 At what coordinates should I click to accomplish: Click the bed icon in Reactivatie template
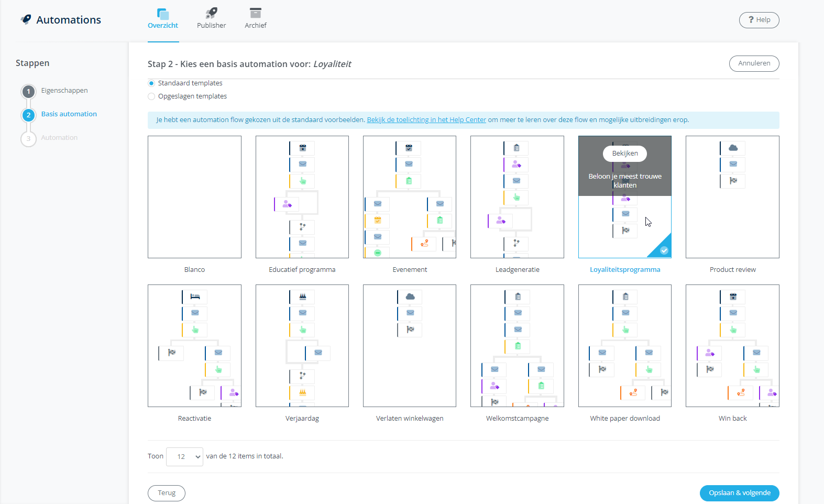coord(195,297)
